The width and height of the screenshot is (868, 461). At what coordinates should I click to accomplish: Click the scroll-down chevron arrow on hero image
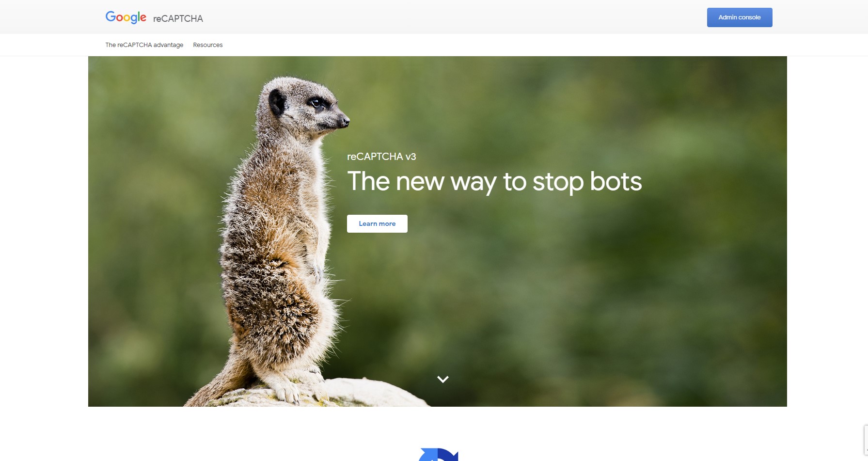(x=443, y=379)
